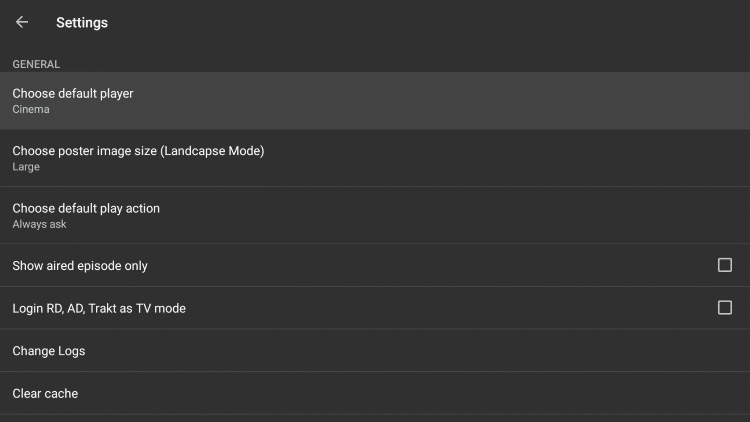Click right side of highlighted default player row
This screenshot has height=422, width=750.
tap(600, 101)
